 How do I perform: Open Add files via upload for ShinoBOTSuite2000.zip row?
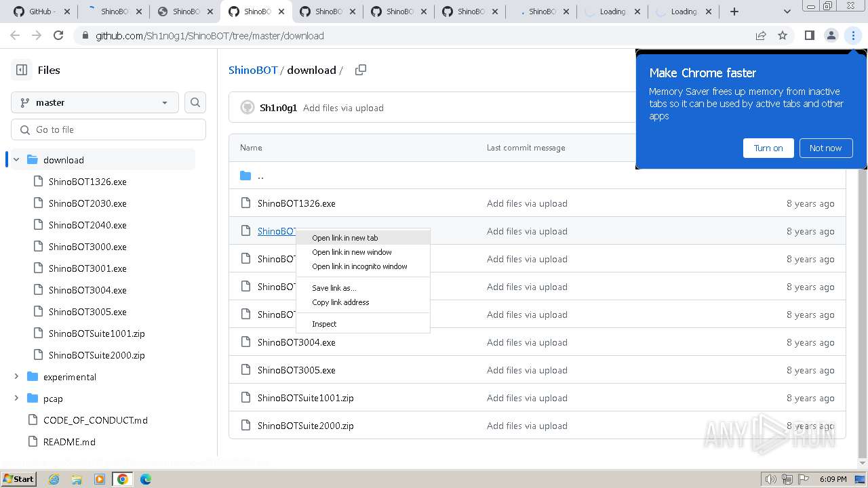527,426
